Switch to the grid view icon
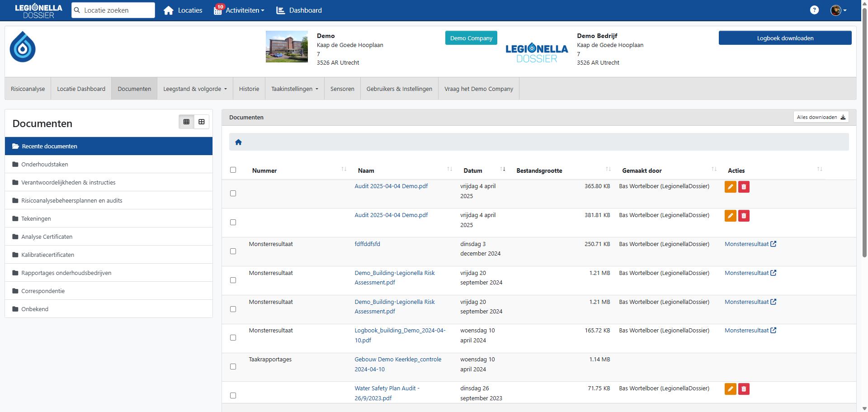The image size is (868, 412). pyautogui.click(x=202, y=122)
